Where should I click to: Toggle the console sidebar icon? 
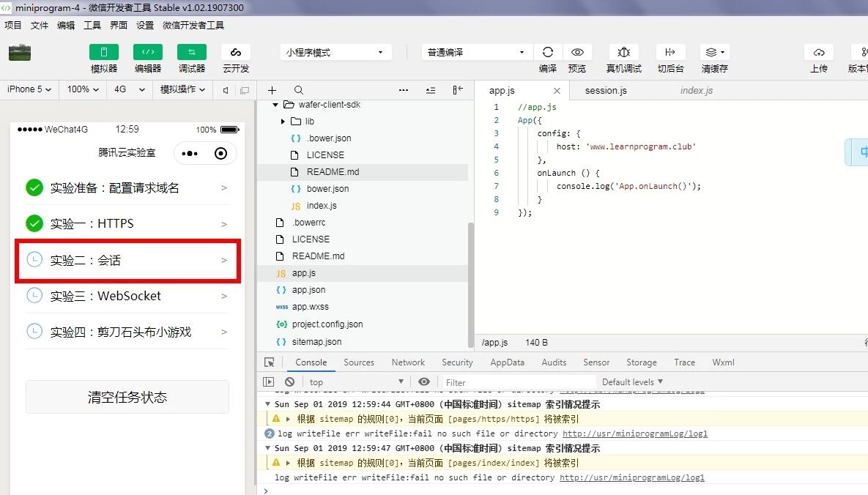[269, 382]
